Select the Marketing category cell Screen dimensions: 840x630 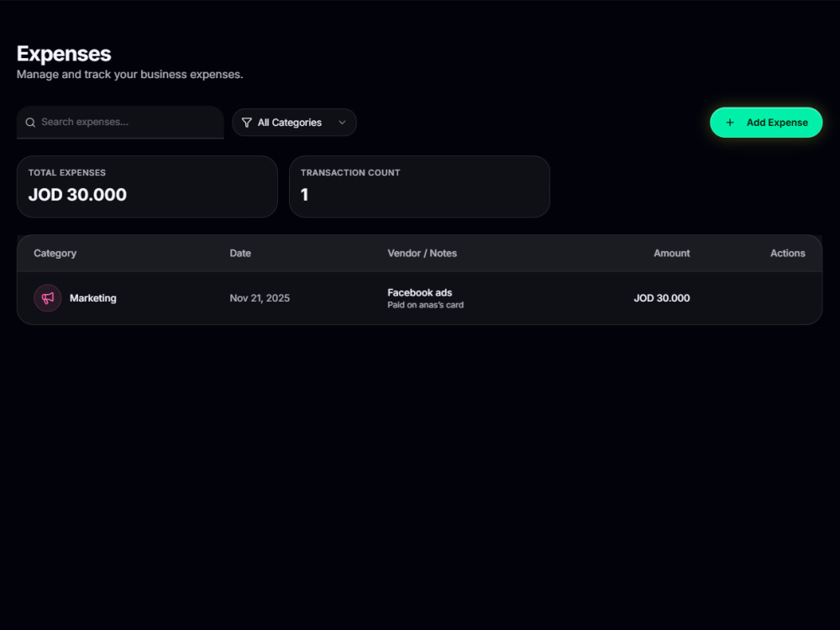(75, 298)
